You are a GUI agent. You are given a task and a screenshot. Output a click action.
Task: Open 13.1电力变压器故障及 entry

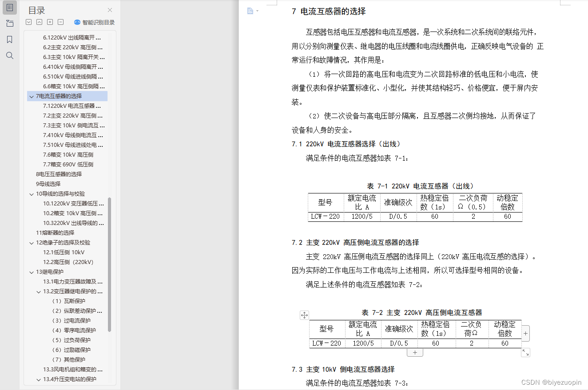coord(73,282)
